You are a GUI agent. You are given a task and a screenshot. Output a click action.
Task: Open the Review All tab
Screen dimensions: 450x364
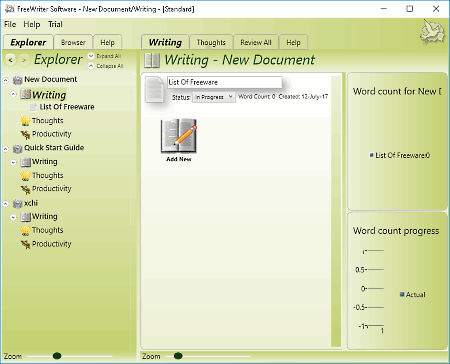pyautogui.click(x=256, y=42)
